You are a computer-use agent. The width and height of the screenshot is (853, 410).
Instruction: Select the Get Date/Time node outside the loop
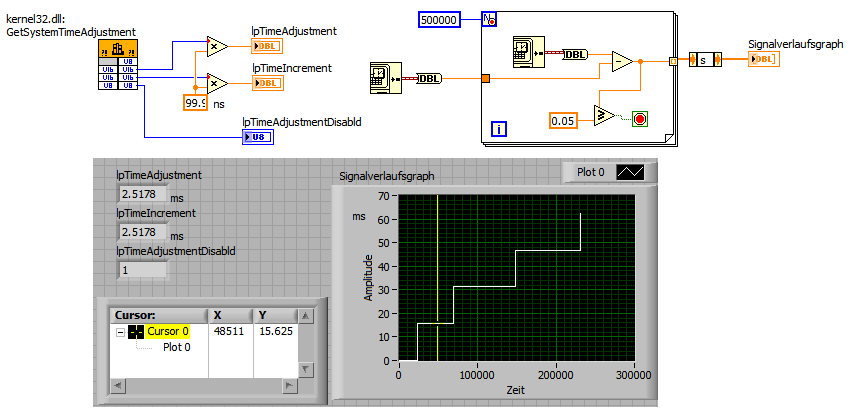coord(384,78)
